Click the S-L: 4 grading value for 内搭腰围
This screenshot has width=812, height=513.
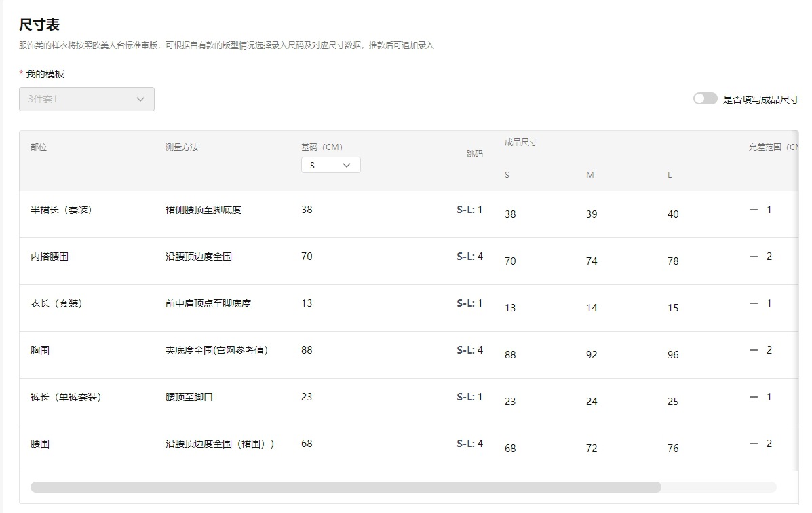(469, 256)
